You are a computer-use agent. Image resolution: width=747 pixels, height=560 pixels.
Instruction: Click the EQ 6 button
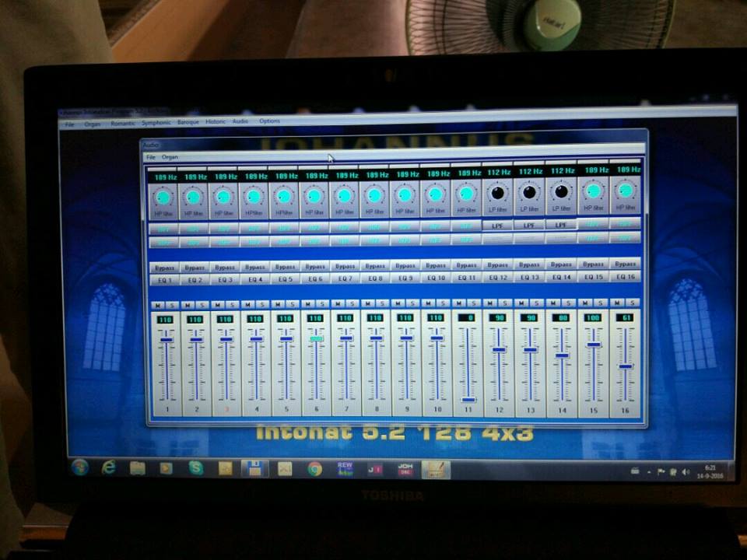(x=315, y=279)
